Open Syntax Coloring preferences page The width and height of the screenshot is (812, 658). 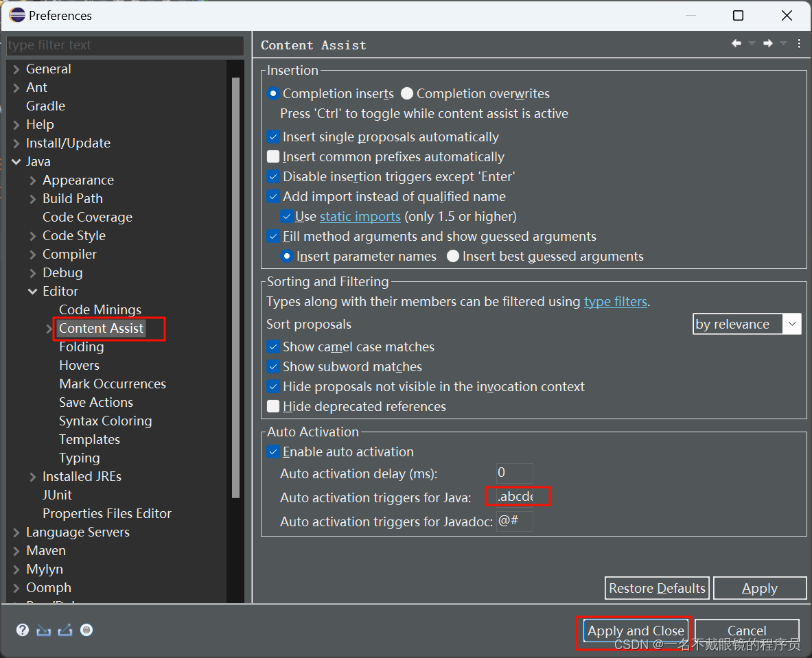pyautogui.click(x=106, y=421)
